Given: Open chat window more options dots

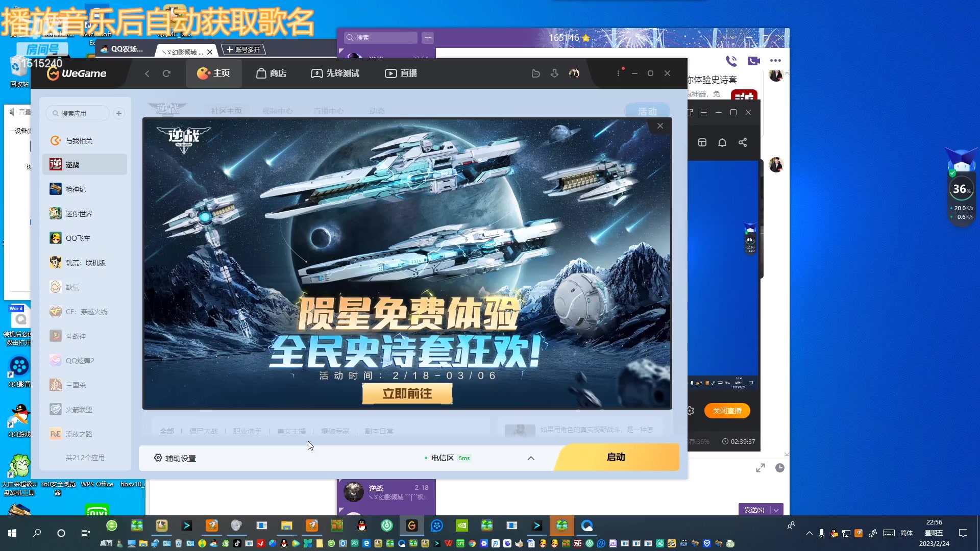Looking at the screenshot, I should pyautogui.click(x=775, y=61).
